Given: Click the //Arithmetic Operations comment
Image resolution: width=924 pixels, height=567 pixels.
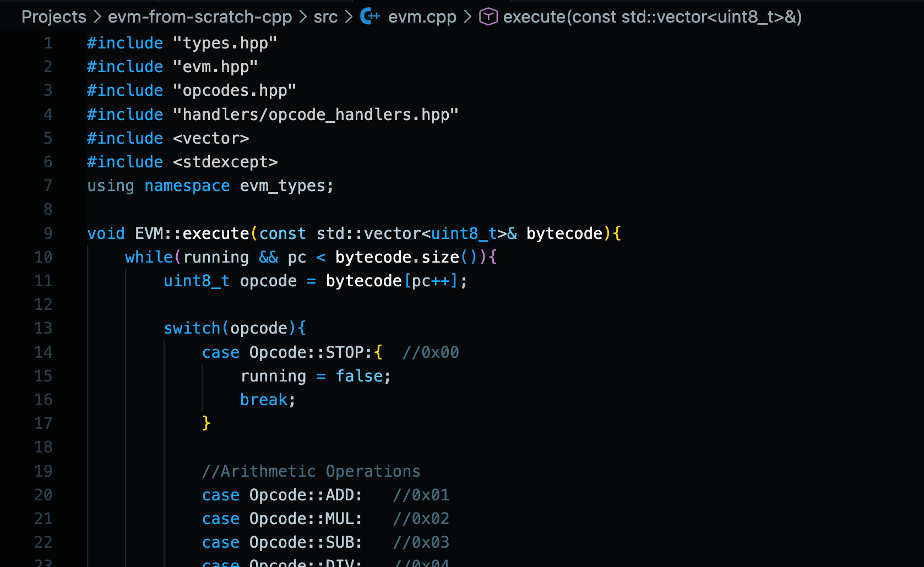Looking at the screenshot, I should click(311, 471).
